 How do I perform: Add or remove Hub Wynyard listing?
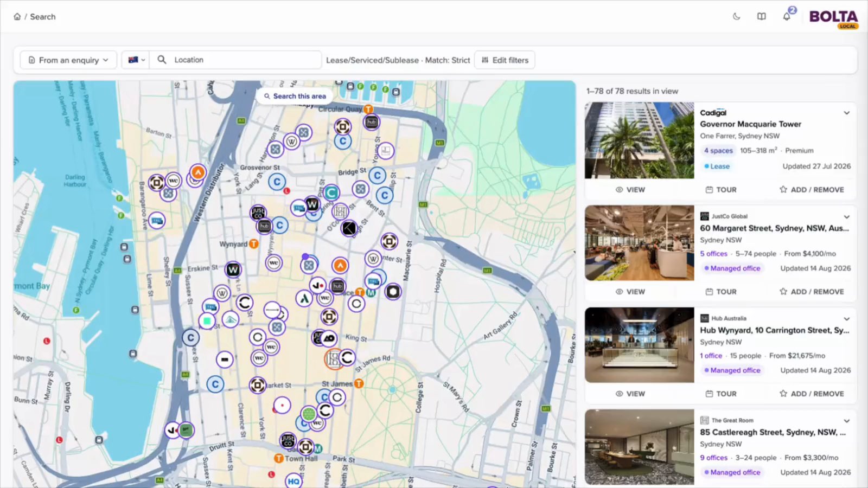click(812, 394)
